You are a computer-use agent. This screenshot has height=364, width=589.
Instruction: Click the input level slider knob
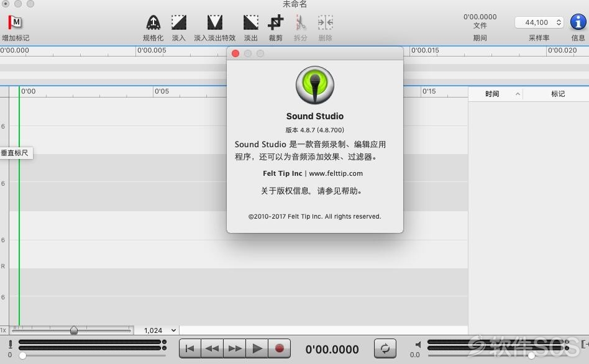[22, 355]
